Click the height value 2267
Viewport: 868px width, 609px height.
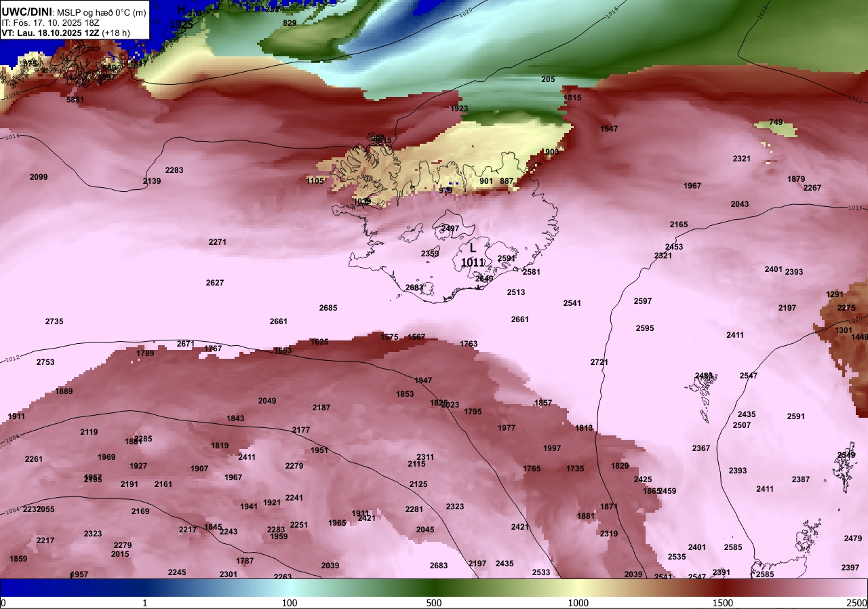[x=812, y=188]
